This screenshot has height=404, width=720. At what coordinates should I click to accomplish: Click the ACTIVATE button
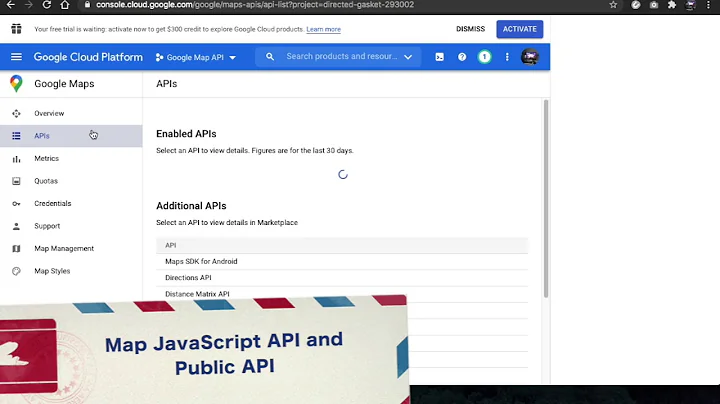coord(519,29)
